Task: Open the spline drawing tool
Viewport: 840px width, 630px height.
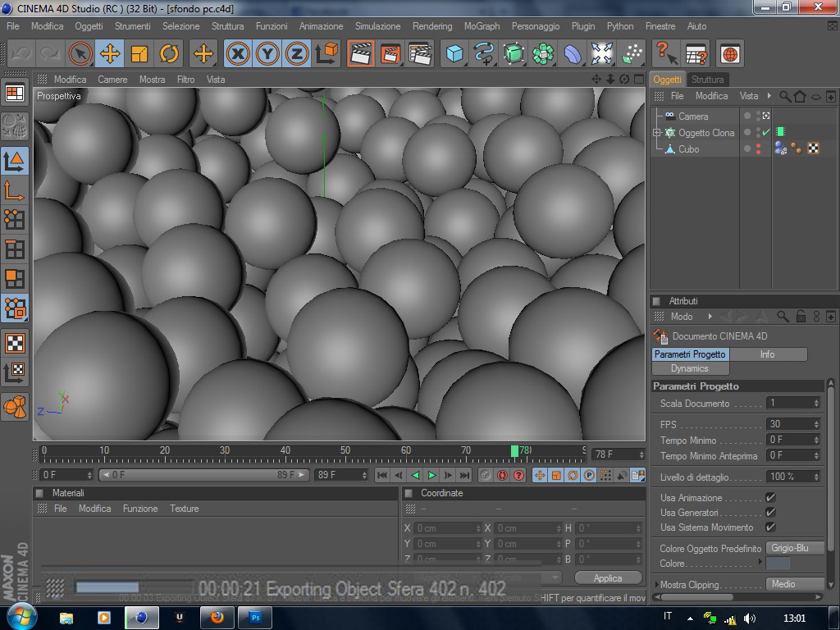Action: 484,54
